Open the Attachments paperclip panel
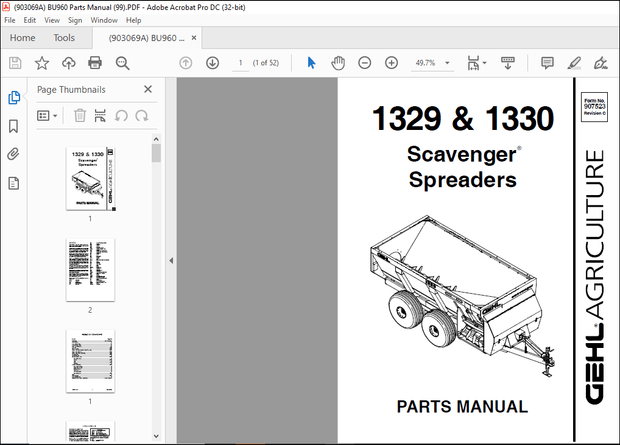620x445 pixels. 13,154
